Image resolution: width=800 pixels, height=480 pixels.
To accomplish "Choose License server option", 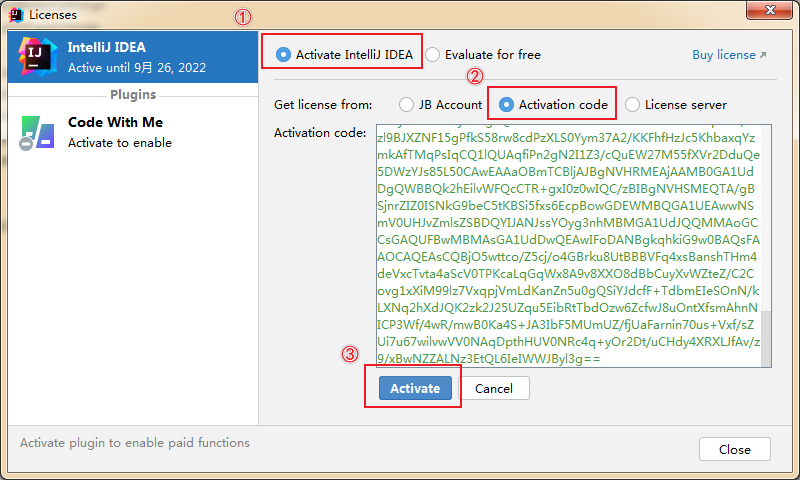I will pyautogui.click(x=632, y=105).
